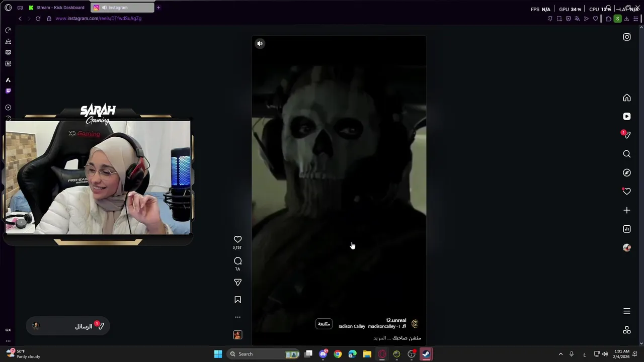This screenshot has height=362, width=644.
Task: Open Opera player arrow icon
Action: (x=586, y=19)
